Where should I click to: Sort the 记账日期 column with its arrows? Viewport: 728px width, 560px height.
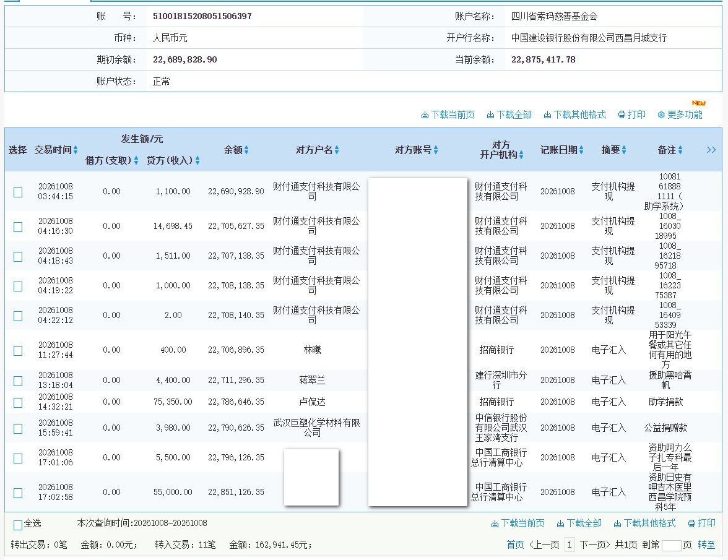click(581, 150)
